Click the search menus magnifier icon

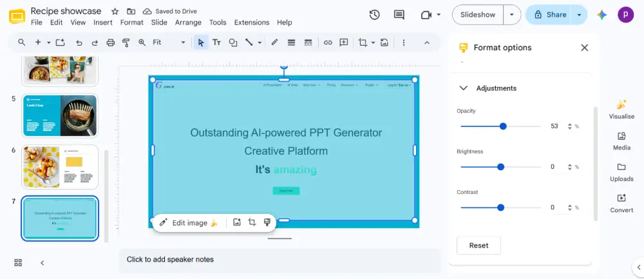tap(22, 43)
